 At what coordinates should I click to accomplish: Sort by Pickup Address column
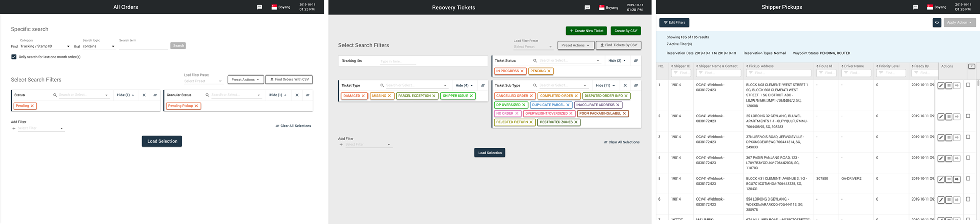click(x=759, y=66)
